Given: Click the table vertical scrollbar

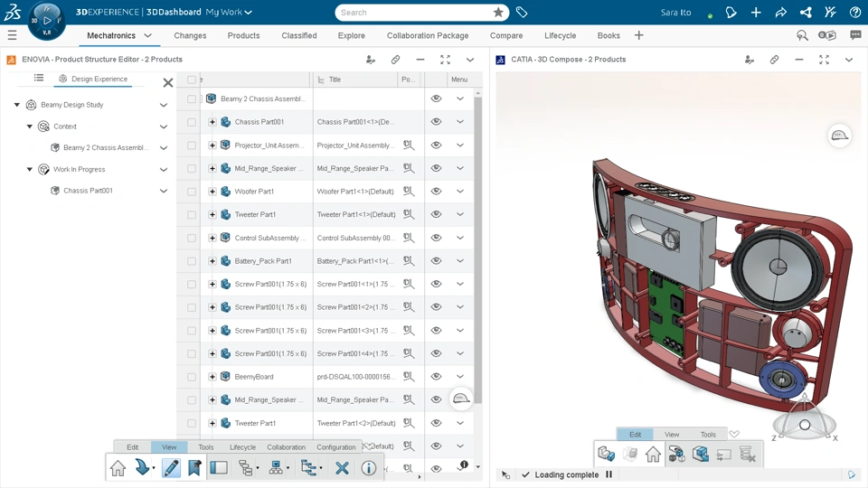Looking at the screenshot, I should click(x=477, y=250).
